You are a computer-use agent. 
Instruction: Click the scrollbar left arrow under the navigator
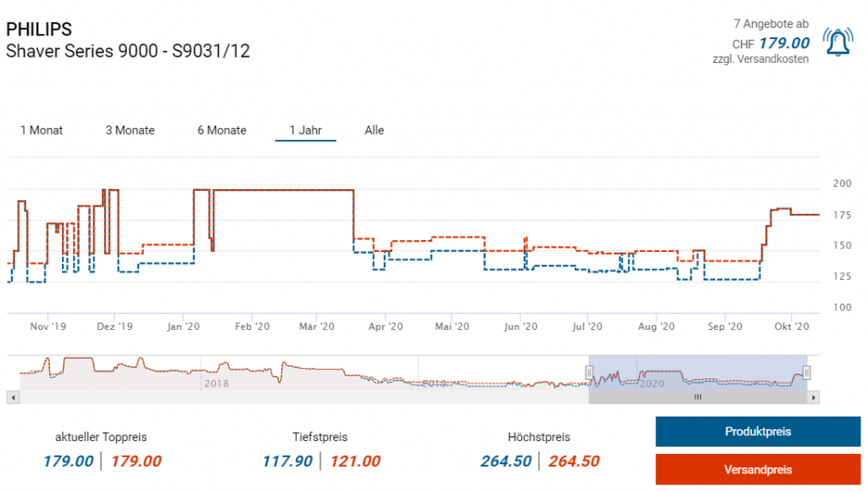tap(11, 397)
